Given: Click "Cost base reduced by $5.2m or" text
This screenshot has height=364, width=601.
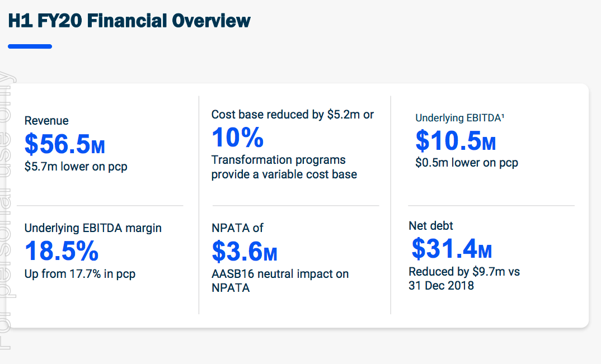Looking at the screenshot, I should click(x=293, y=115).
